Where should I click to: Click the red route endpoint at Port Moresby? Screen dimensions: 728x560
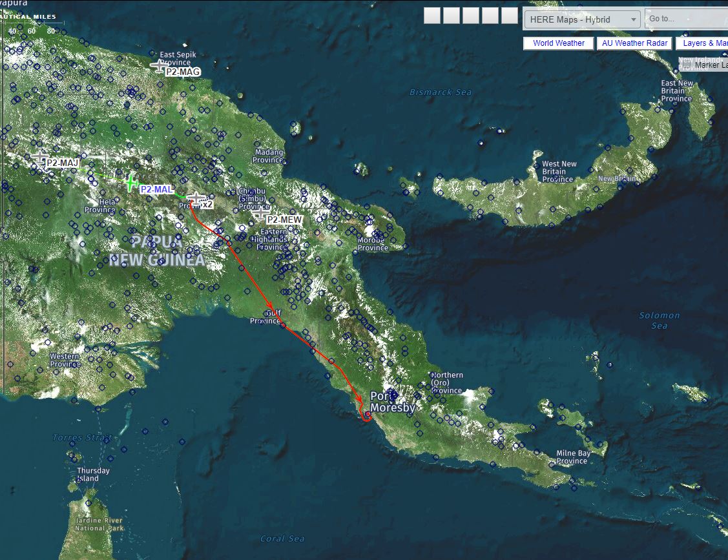tap(366, 414)
